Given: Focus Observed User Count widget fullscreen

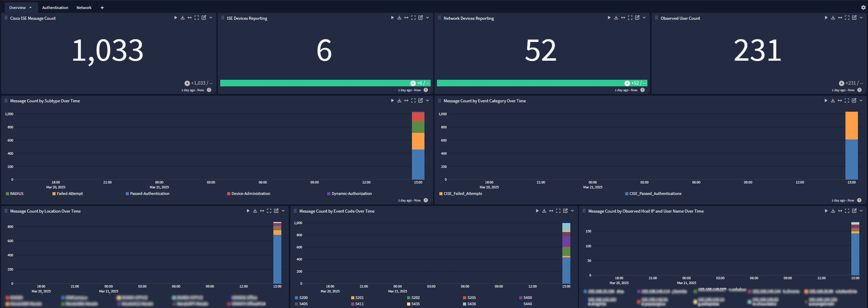Looking at the screenshot, I should 847,18.
